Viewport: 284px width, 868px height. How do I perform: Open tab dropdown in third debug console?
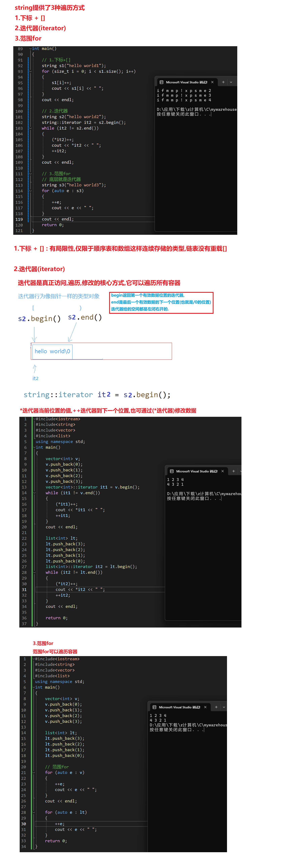(x=224, y=707)
